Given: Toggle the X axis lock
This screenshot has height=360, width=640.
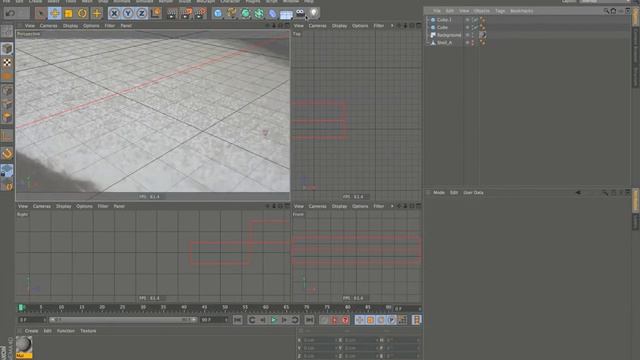Looking at the screenshot, I should pos(114,13).
